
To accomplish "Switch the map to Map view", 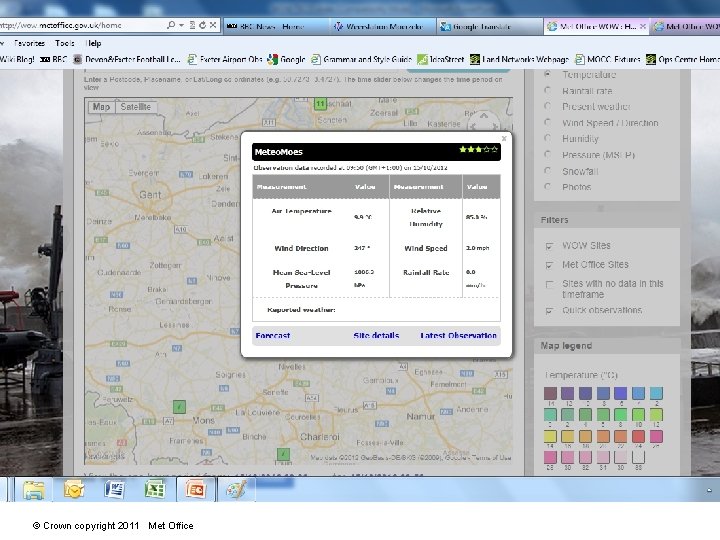I will point(101,107).
